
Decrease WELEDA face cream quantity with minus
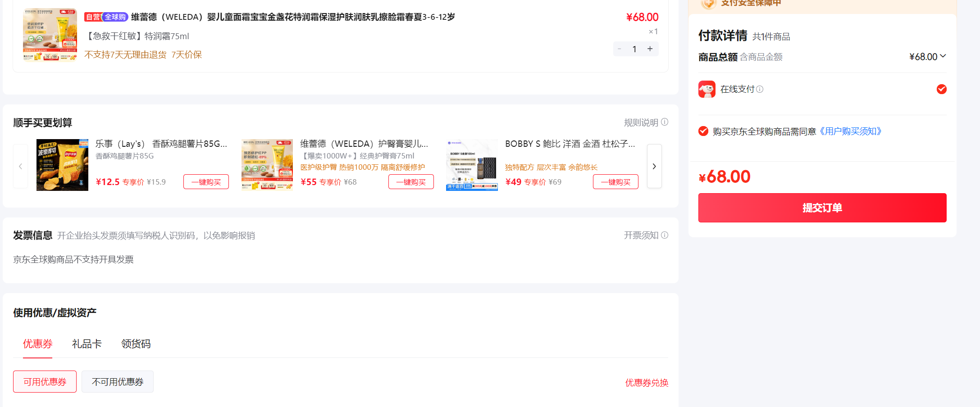click(x=620, y=49)
